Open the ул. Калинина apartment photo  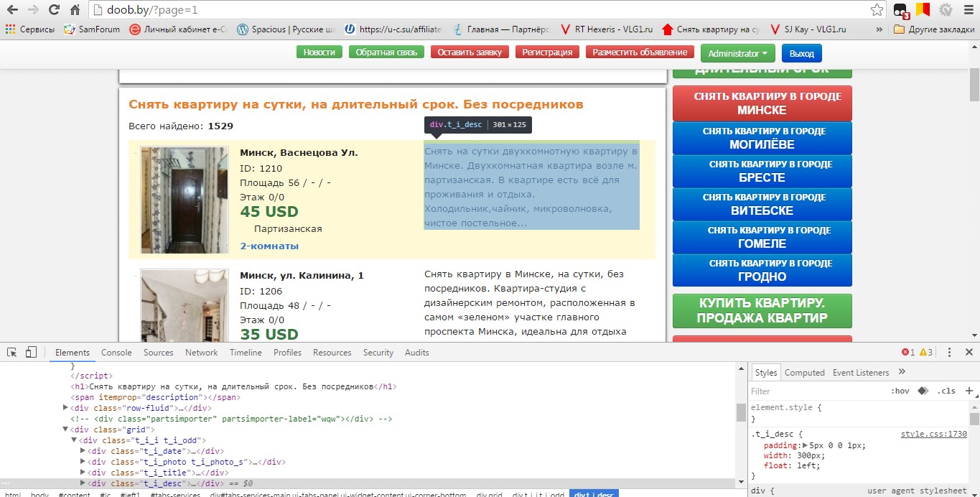185,306
